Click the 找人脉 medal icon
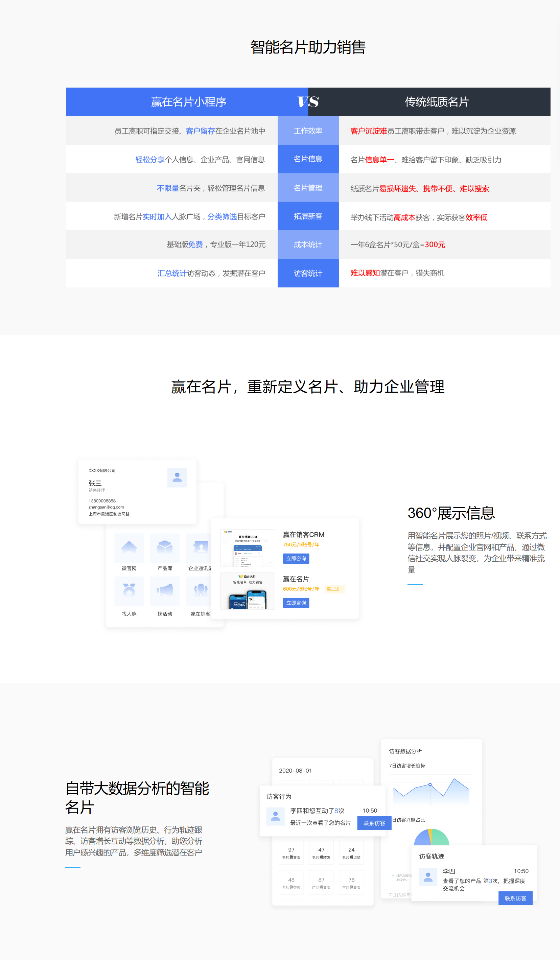560x960 pixels. click(129, 591)
